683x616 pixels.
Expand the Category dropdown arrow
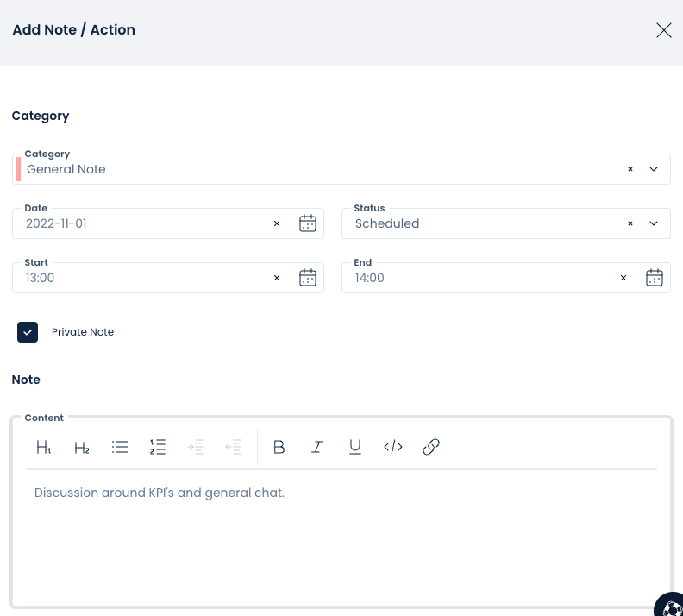coord(654,169)
